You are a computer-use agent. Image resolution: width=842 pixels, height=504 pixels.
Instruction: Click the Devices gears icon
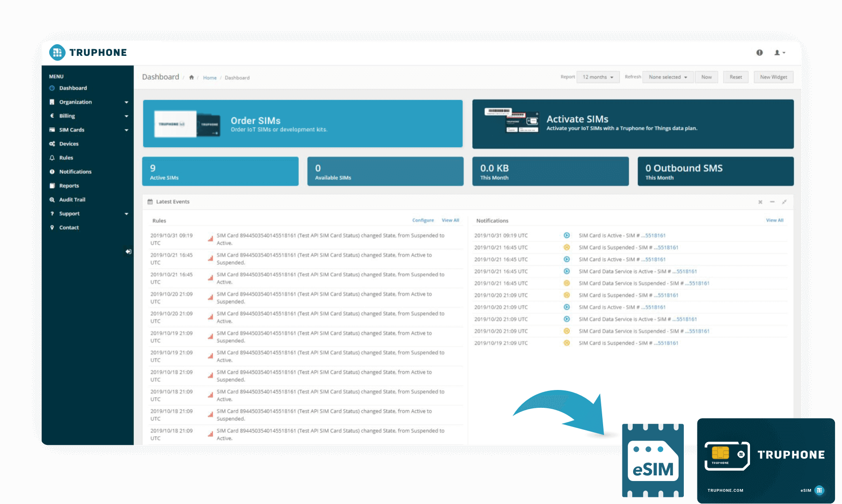[x=52, y=144]
